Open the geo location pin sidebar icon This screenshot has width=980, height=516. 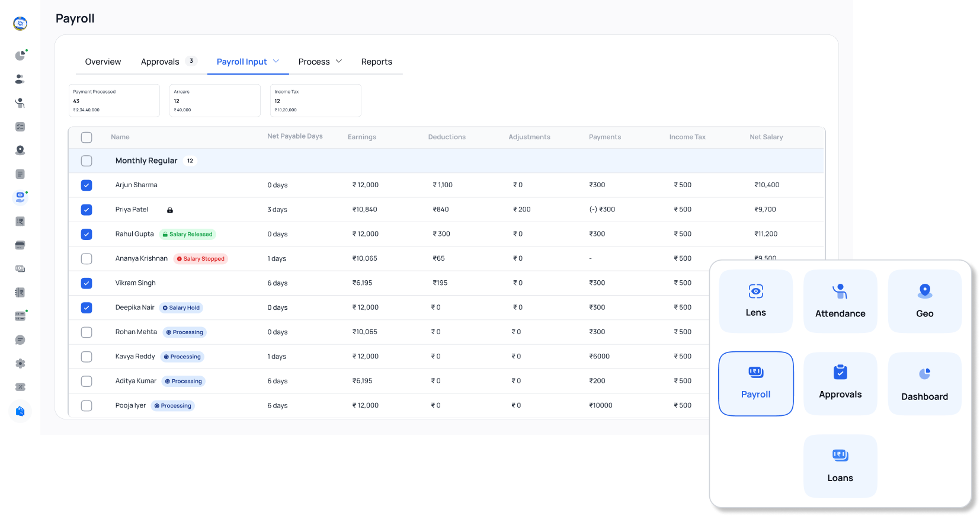[20, 150]
